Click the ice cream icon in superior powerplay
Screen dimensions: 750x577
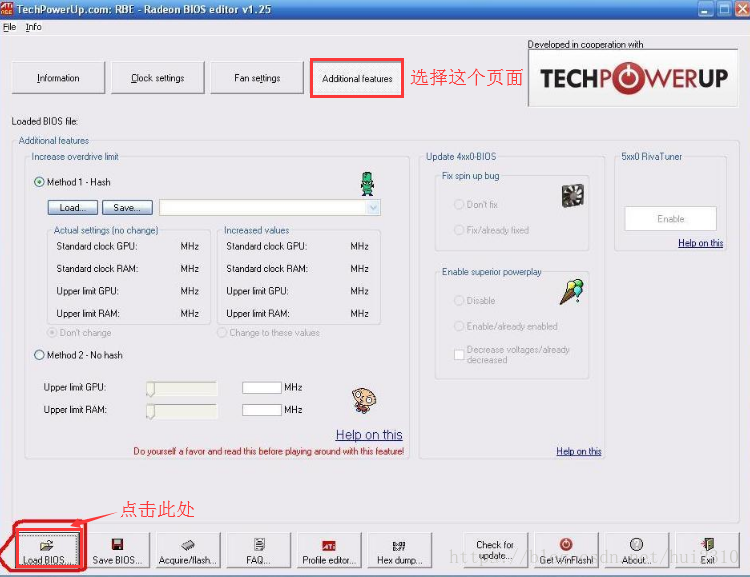[572, 291]
